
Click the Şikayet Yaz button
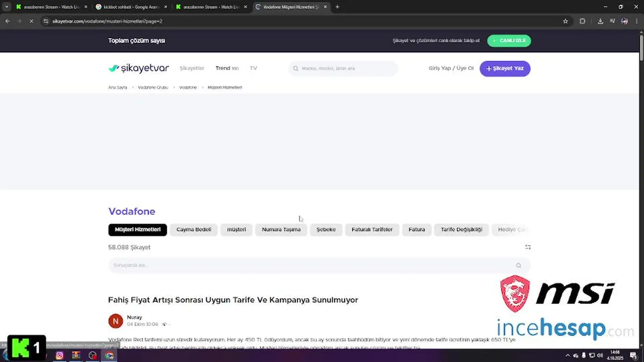pos(505,68)
